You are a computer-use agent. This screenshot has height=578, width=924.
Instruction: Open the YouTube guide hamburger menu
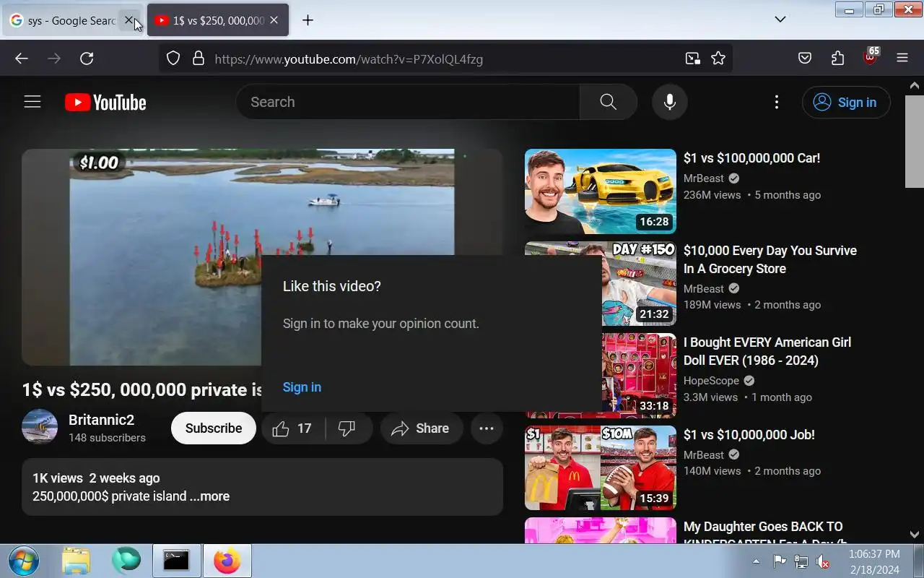pyautogui.click(x=32, y=102)
